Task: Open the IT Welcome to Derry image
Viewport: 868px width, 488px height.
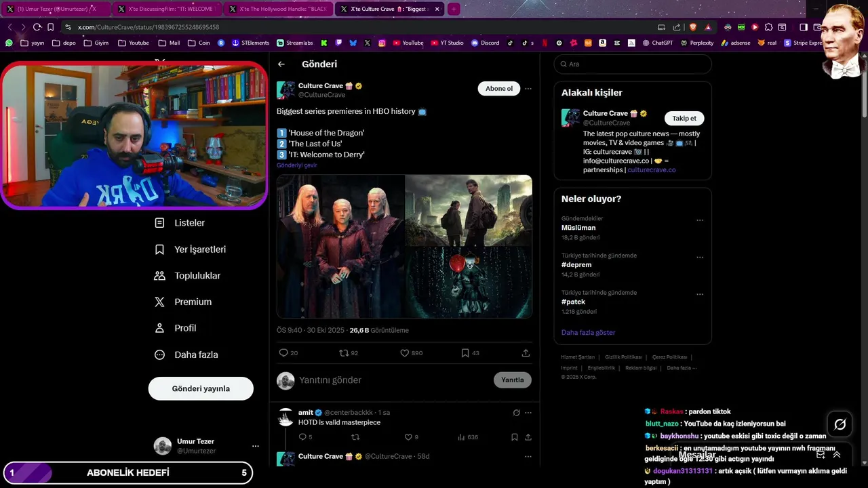Action: coord(469,283)
